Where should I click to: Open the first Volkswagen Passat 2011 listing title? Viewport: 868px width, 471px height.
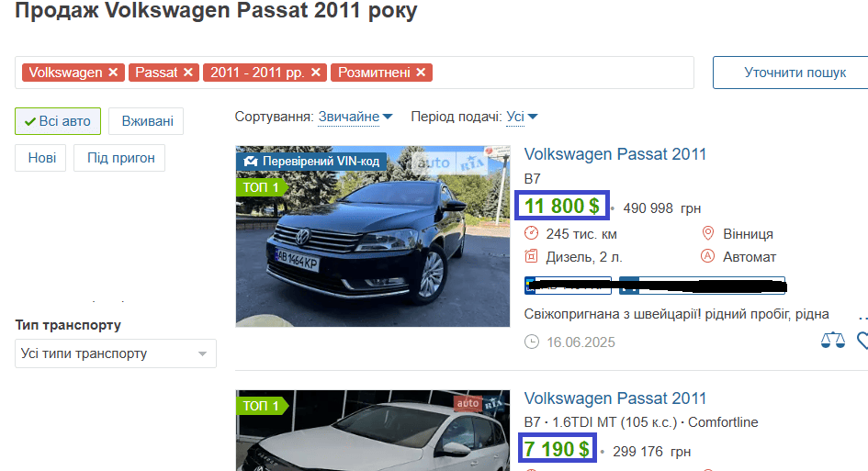point(615,154)
